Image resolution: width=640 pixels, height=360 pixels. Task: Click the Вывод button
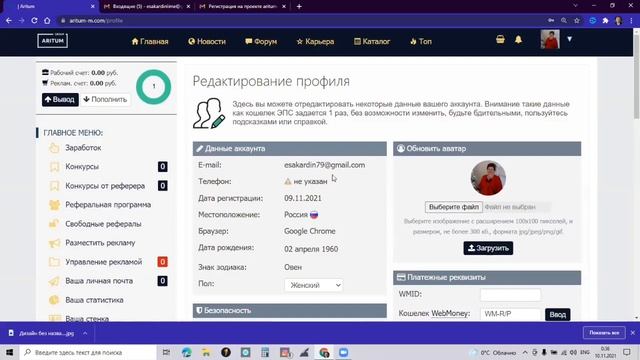[x=60, y=99]
